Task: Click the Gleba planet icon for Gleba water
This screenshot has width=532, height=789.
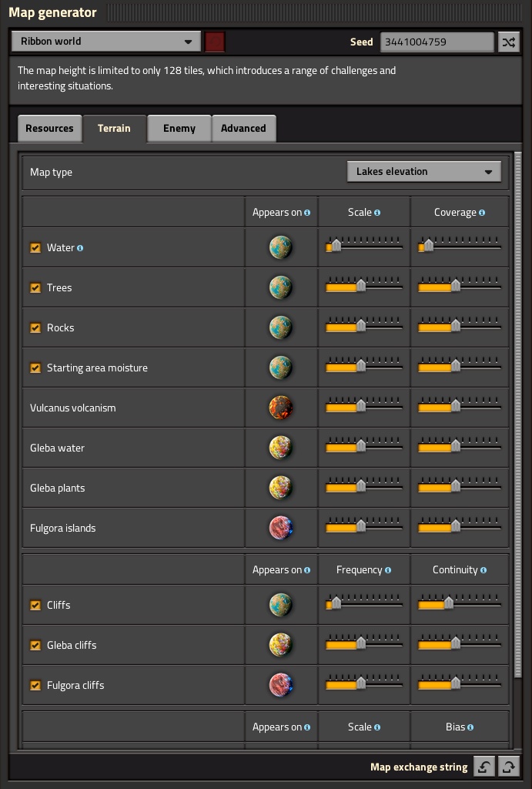Action: [280, 448]
